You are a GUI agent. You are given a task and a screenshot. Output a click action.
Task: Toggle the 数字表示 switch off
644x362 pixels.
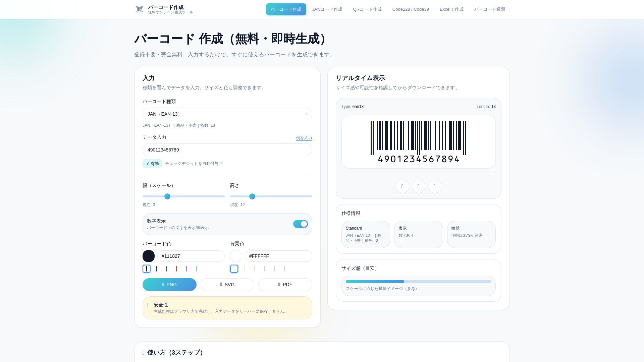click(300, 224)
